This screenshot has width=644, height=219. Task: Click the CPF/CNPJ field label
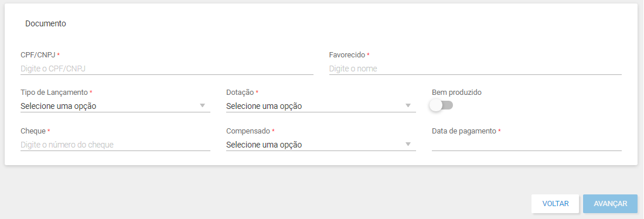pyautogui.click(x=38, y=54)
